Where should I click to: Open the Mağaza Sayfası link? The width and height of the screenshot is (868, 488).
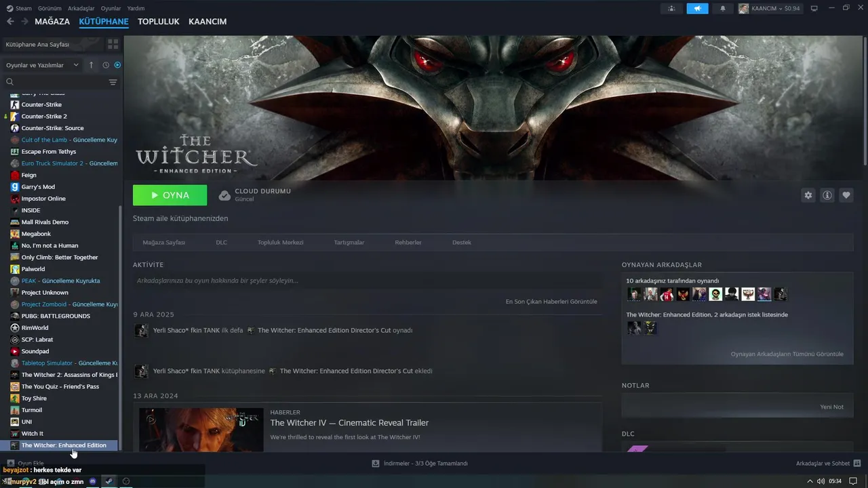point(164,243)
